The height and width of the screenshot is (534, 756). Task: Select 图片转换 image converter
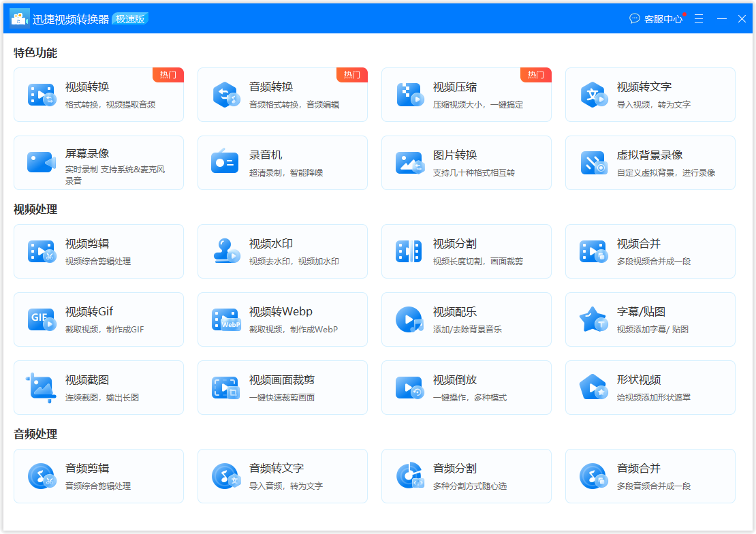[x=466, y=163]
